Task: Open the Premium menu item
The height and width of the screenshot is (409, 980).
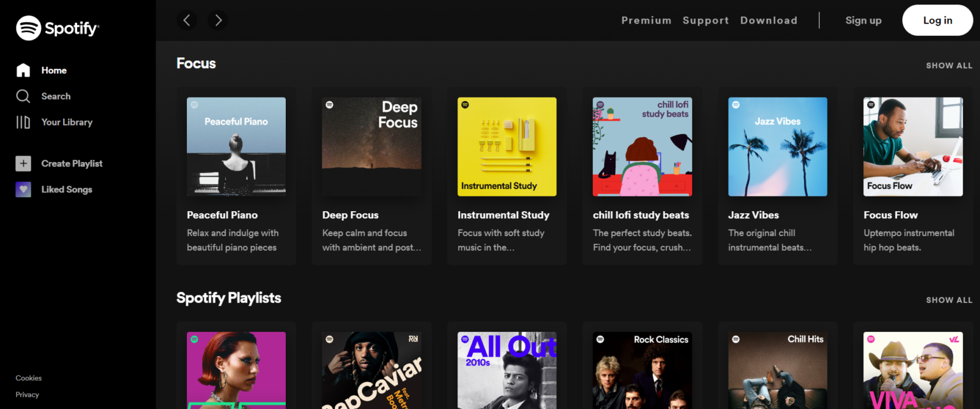Action: tap(646, 20)
